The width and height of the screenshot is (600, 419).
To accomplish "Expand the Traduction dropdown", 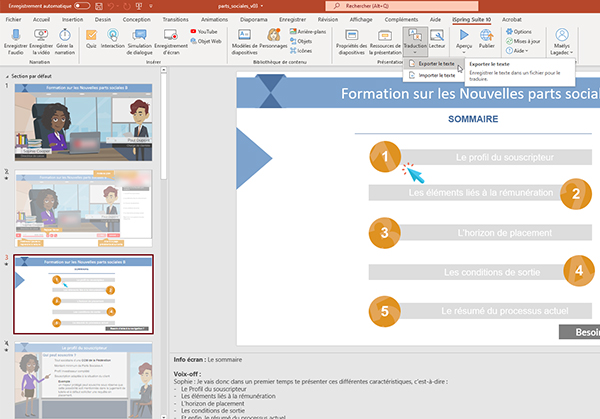I will click(414, 53).
